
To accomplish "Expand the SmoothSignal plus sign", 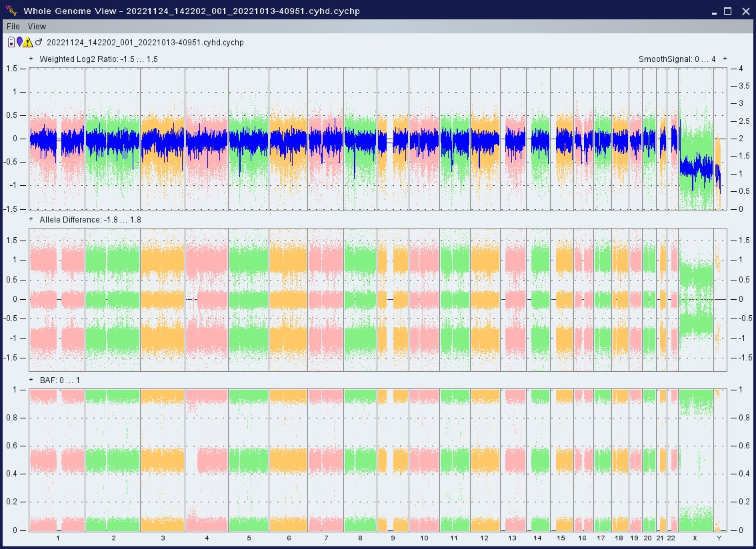I will pos(725,59).
